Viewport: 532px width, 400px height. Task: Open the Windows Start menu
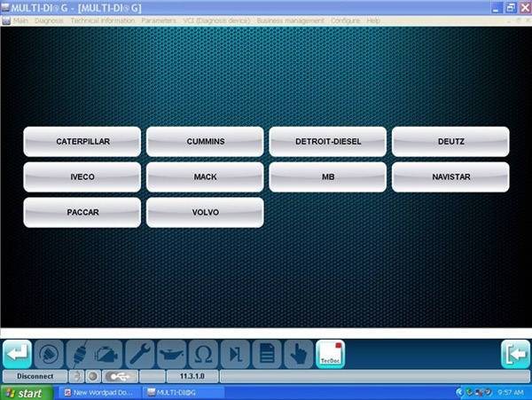pyautogui.click(x=24, y=392)
